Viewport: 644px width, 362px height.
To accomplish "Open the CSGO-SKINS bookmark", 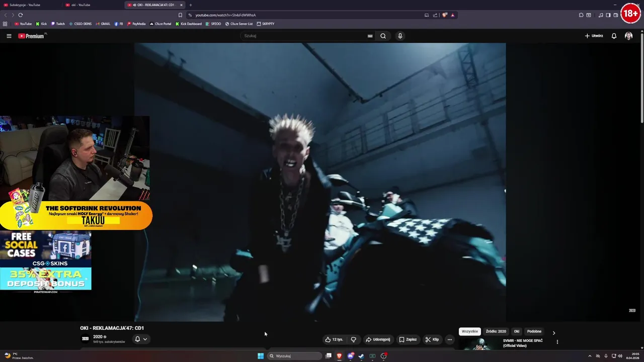I will 80,24.
